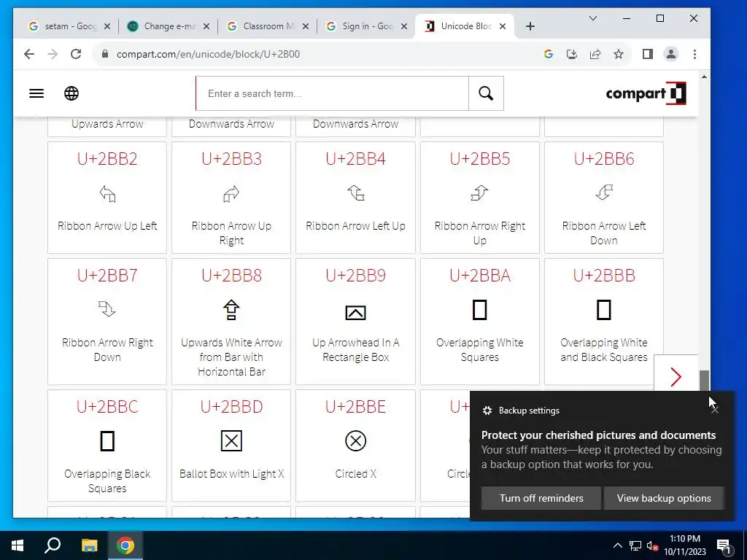Go forward in Chrome history
Screen dimensions: 747x560
click(53, 54)
